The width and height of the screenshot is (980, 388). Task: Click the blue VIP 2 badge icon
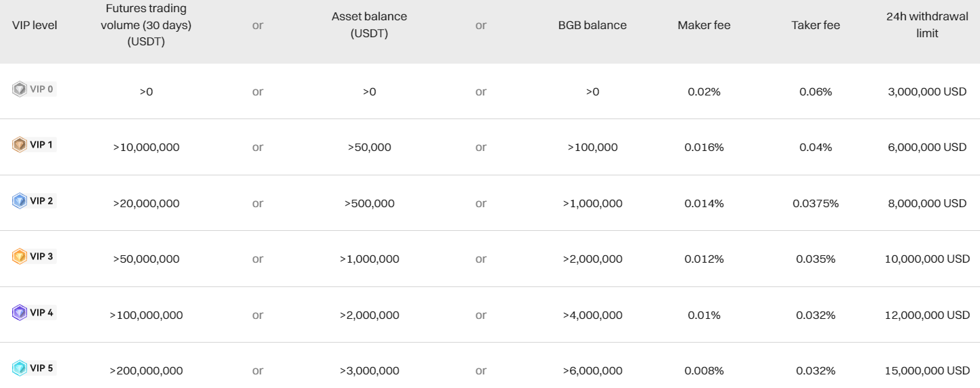(20, 200)
